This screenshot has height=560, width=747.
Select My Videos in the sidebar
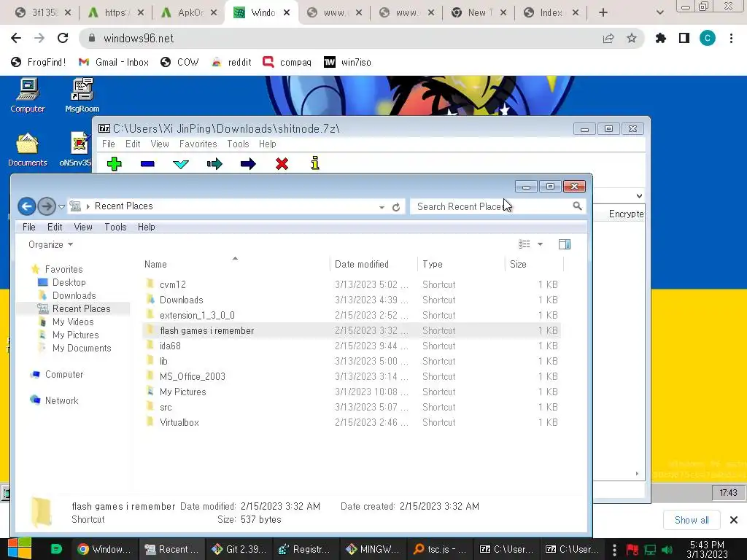[73, 322]
